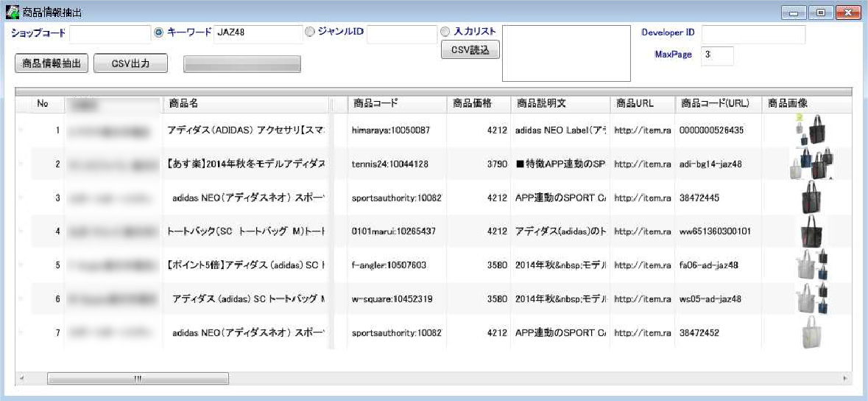The height and width of the screenshot is (401, 868).
Task: Click the CSV出力 button
Action: pyautogui.click(x=130, y=63)
